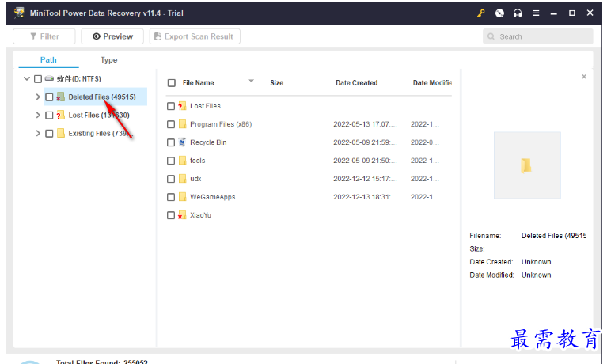
Task: Click into the Search input field
Action: (537, 36)
